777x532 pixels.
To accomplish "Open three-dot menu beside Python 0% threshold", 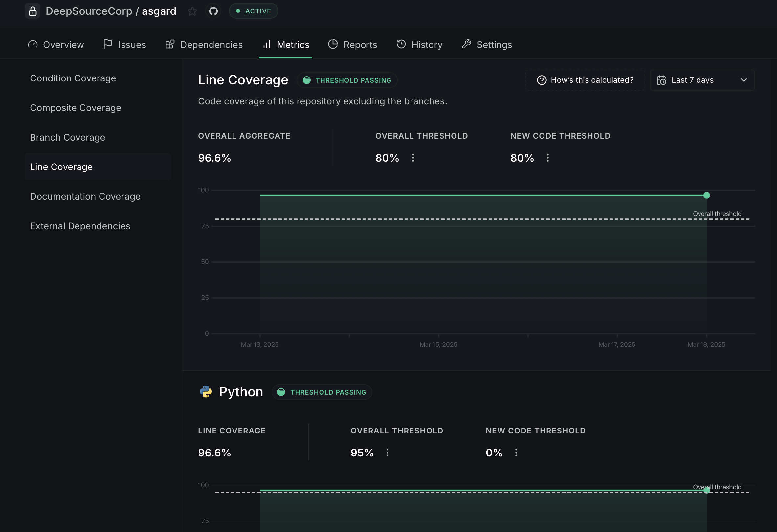I will pyautogui.click(x=516, y=453).
